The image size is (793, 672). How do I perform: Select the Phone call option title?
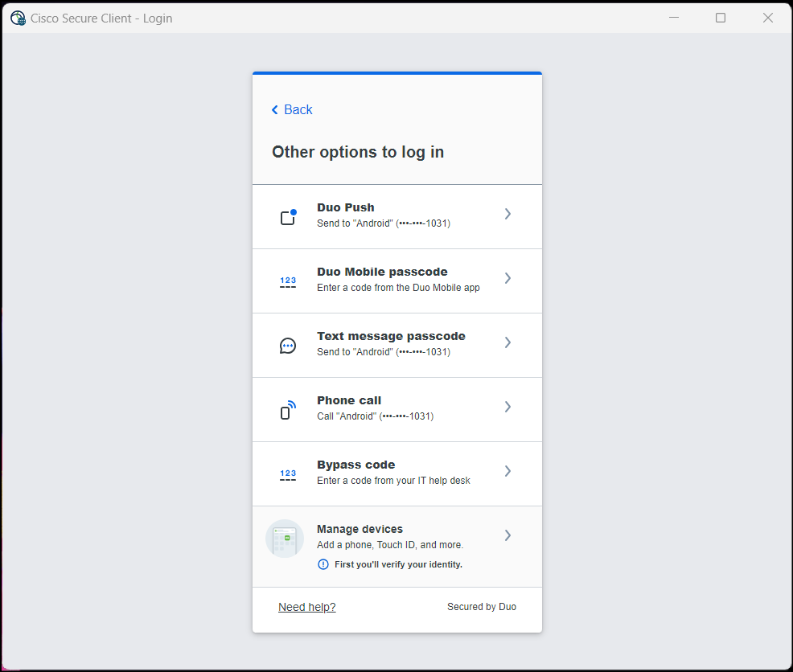coord(349,400)
